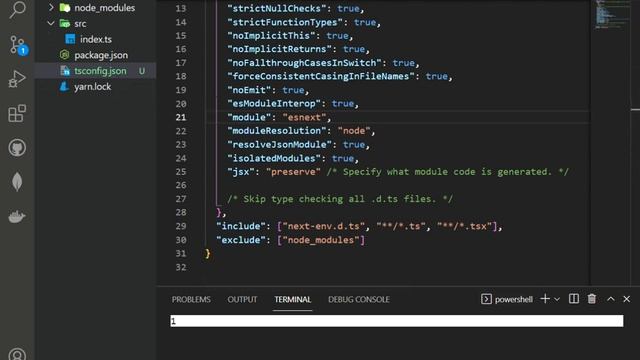Click the "noImplicitReturns" key
The height and width of the screenshot is (360, 640).
(x=279, y=49)
